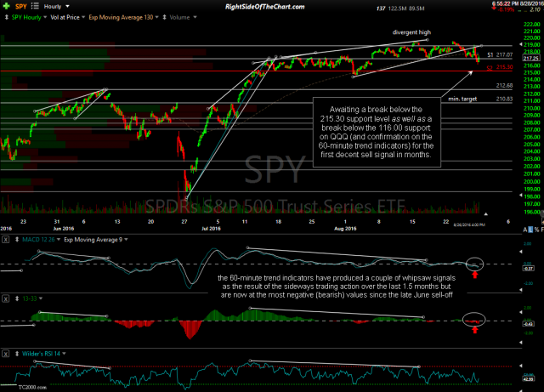Click the lower scale arrow of MACD pane
The height and width of the screenshot is (392, 544).
pos(520,290)
